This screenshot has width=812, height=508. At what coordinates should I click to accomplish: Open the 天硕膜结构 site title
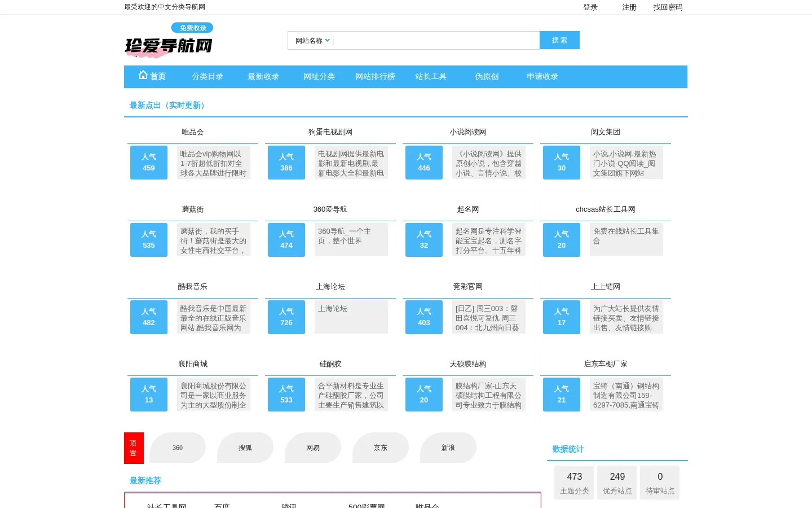pos(468,364)
